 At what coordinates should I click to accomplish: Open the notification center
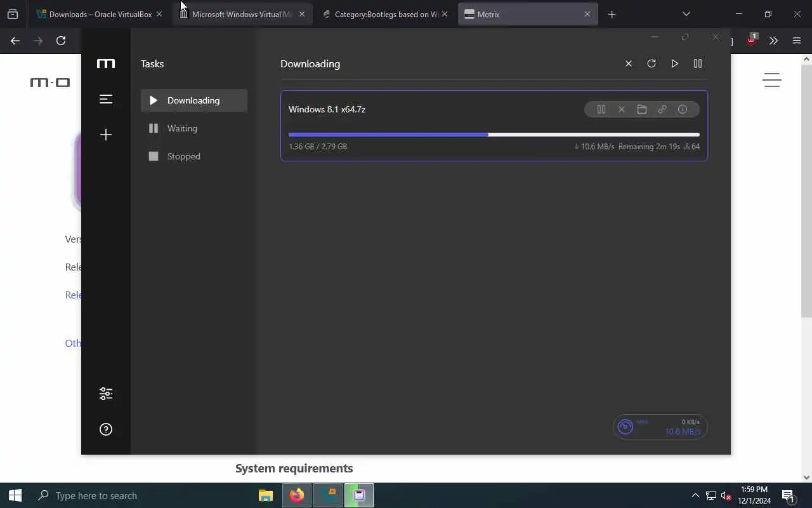tap(789, 495)
